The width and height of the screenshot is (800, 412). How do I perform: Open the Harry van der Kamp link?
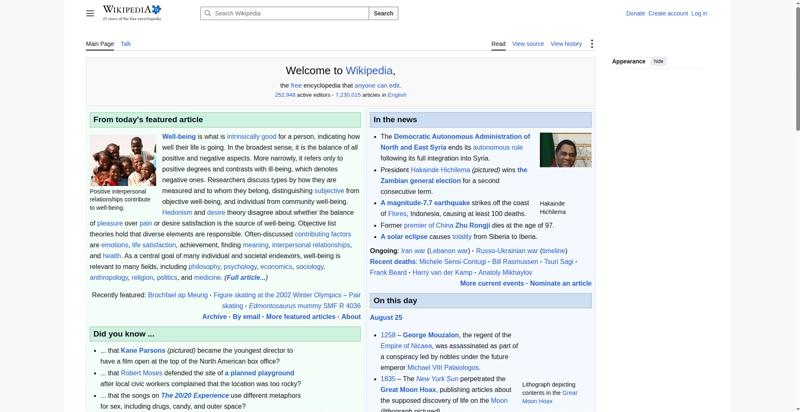coord(442,272)
